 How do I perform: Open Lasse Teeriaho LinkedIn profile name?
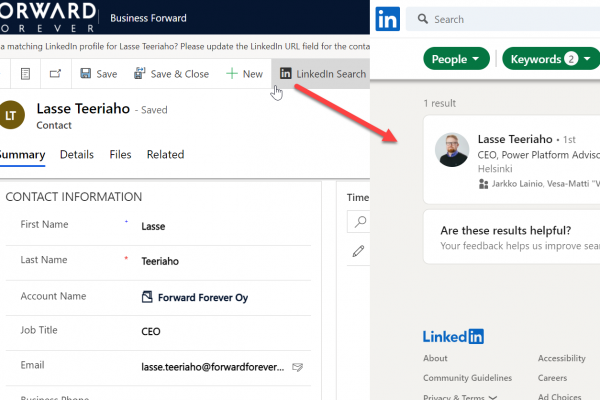tap(515, 139)
